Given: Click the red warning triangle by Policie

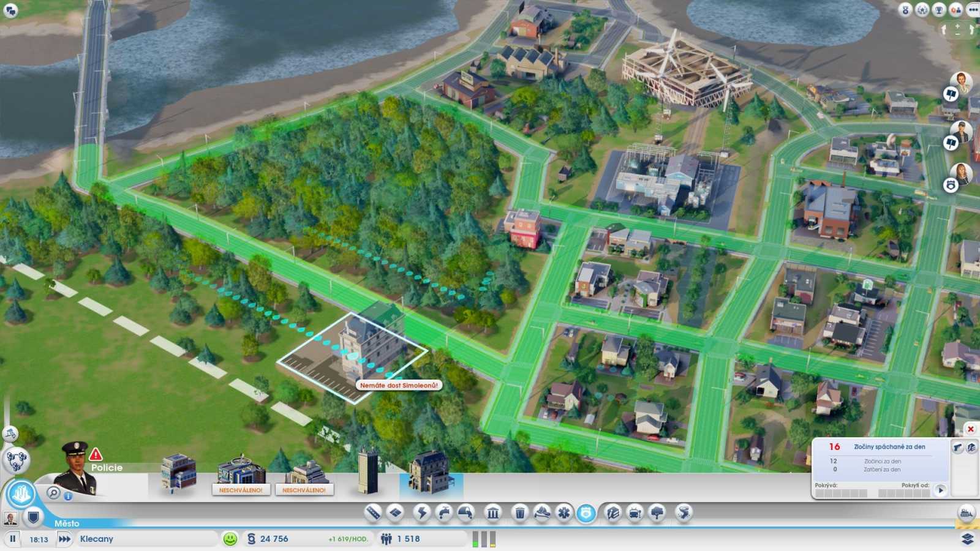Looking at the screenshot, I should tap(96, 454).
